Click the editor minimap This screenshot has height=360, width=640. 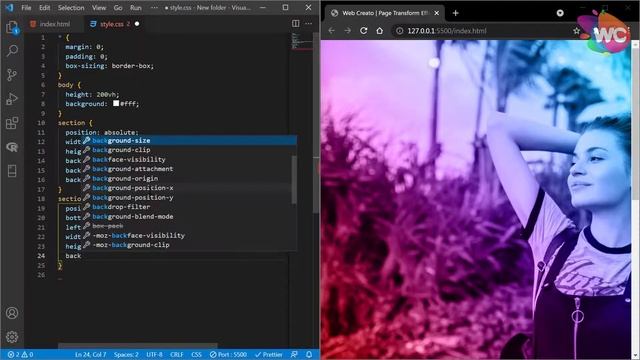(x=301, y=41)
